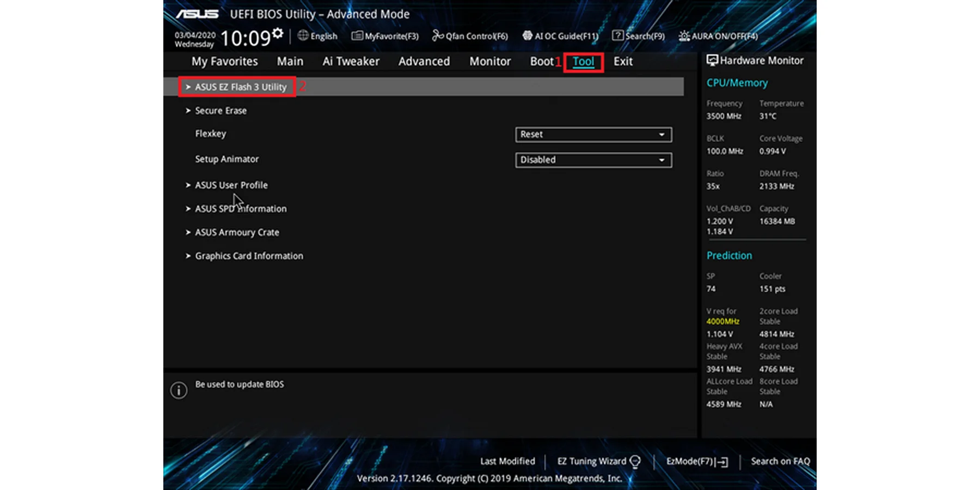980x490 pixels.
Task: Open the Setup Animator dropdown
Action: (593, 160)
